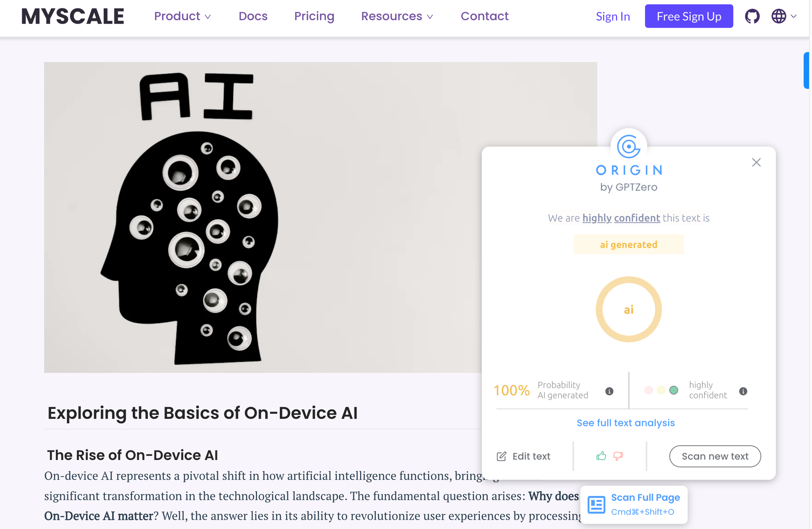Click the Origin GPTZero logo icon
The width and height of the screenshot is (812, 529).
tap(628, 146)
